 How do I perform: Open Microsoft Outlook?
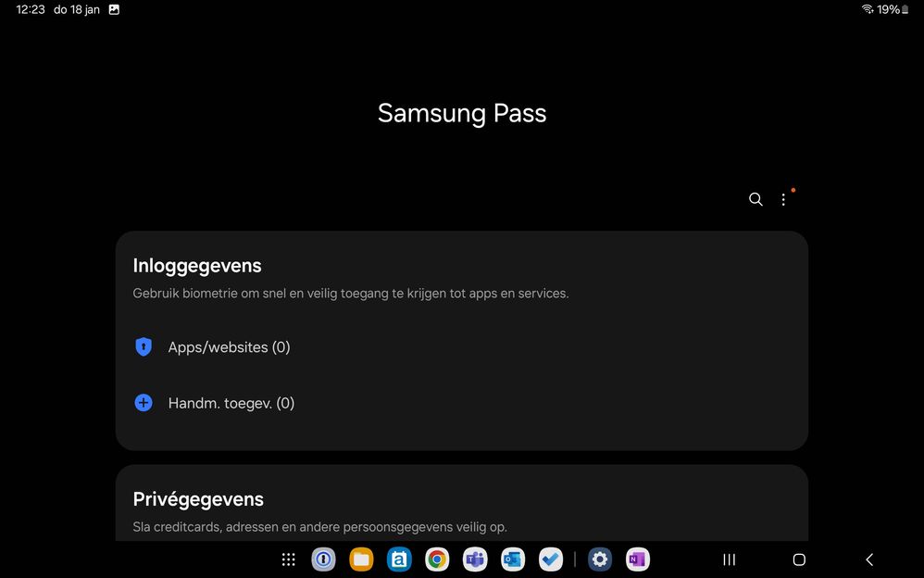tap(513, 559)
